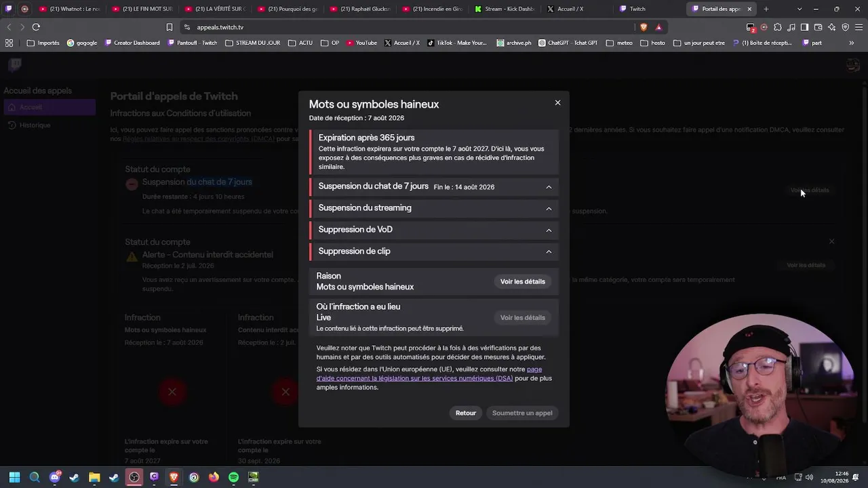The height and width of the screenshot is (488, 868).
Task: Switch to the Accueil / X tab
Action: tap(577, 9)
